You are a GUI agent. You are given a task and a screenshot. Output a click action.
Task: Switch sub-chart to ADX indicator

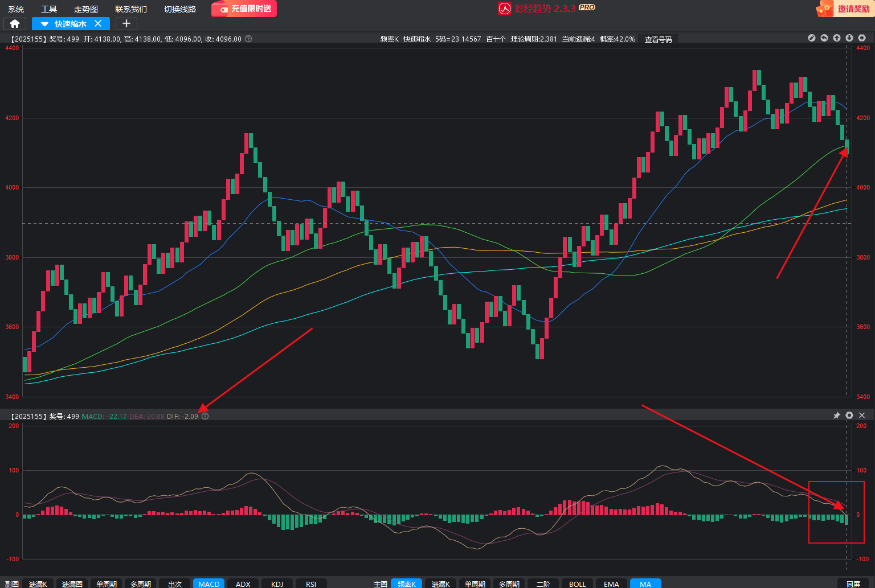tap(243, 583)
